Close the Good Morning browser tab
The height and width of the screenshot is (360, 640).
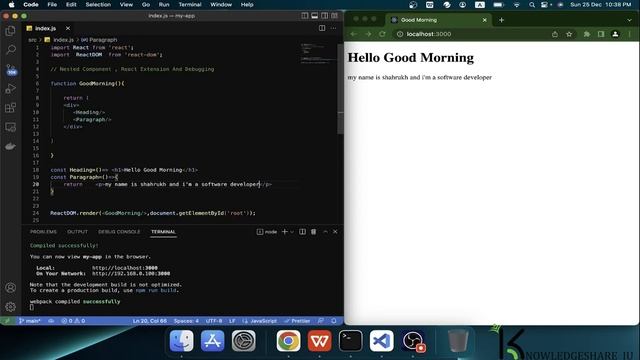(484, 20)
